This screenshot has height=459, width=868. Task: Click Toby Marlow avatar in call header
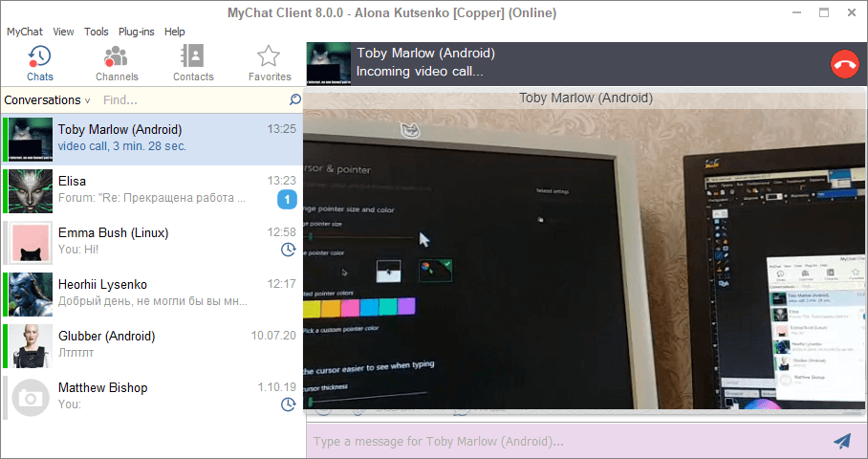point(329,64)
